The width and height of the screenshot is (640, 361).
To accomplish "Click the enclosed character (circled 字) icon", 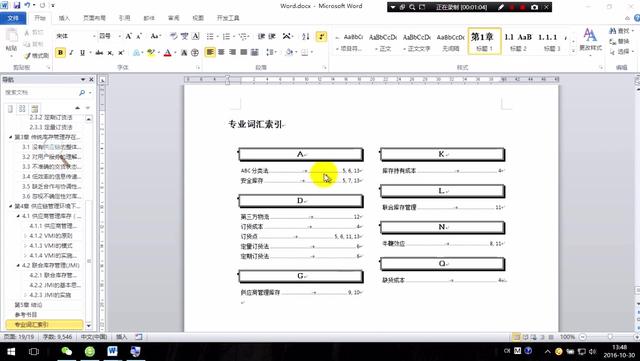I will click(195, 53).
